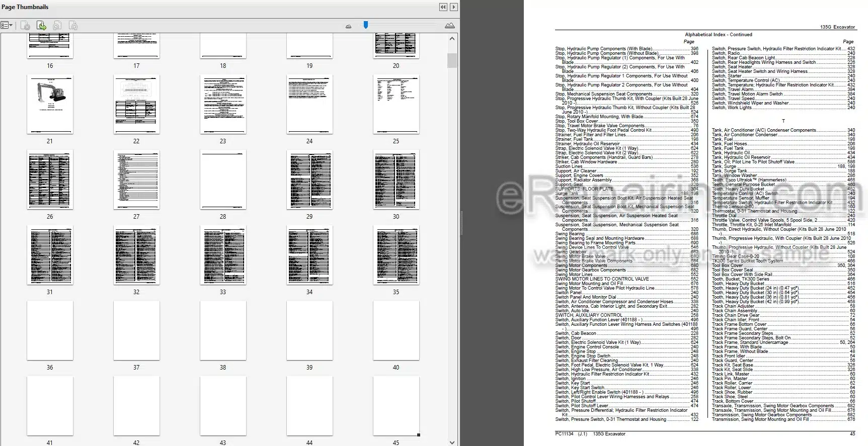Click the delete pages icon
This screenshot has width=868, height=446.
pos(26,26)
